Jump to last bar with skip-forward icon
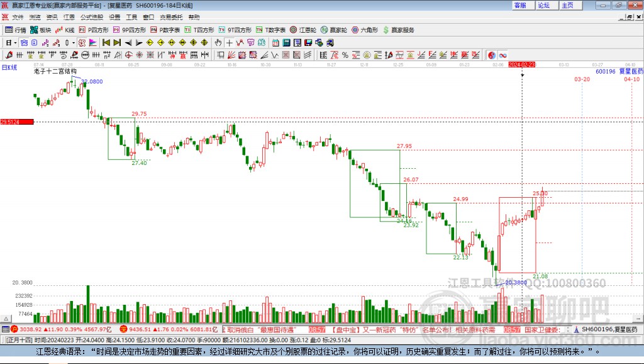This screenshot has height=364, width=644. (x=117, y=43)
